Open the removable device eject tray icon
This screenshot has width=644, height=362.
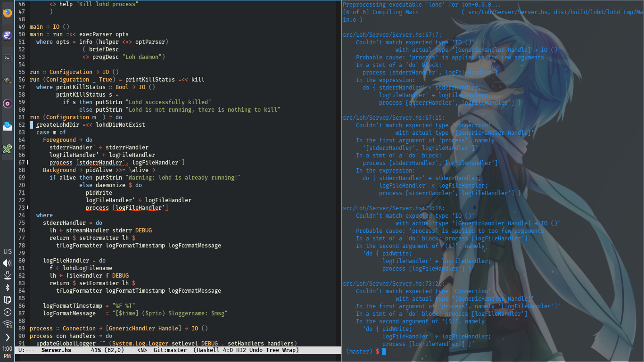(8, 275)
